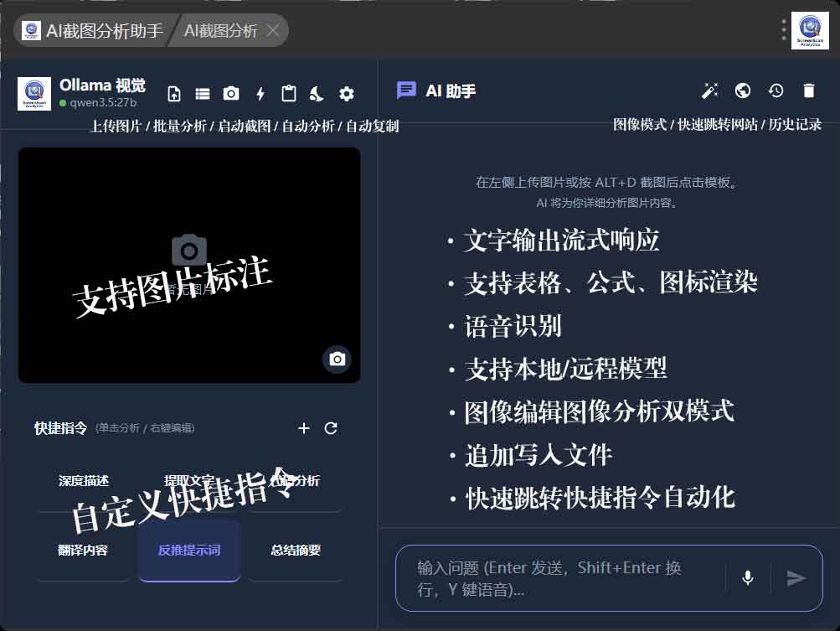The width and height of the screenshot is (840, 631).
Task: Click the 反推提示词 quick command
Action: 189,551
